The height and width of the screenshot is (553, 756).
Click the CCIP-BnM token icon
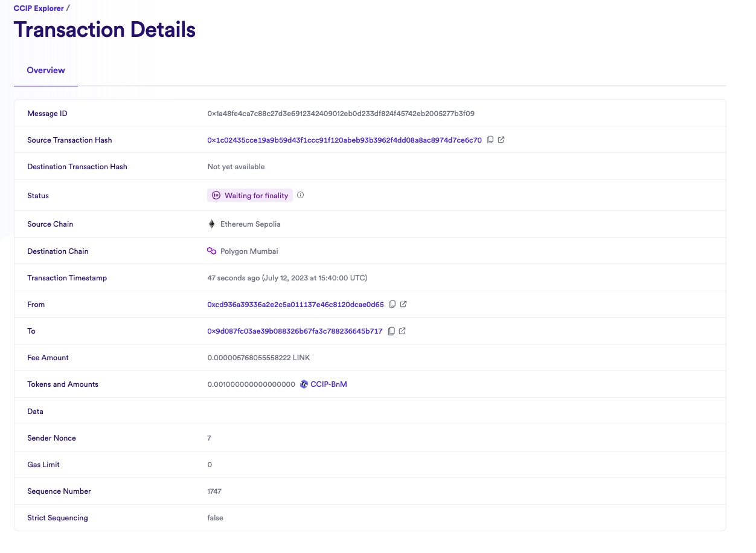[x=304, y=384]
